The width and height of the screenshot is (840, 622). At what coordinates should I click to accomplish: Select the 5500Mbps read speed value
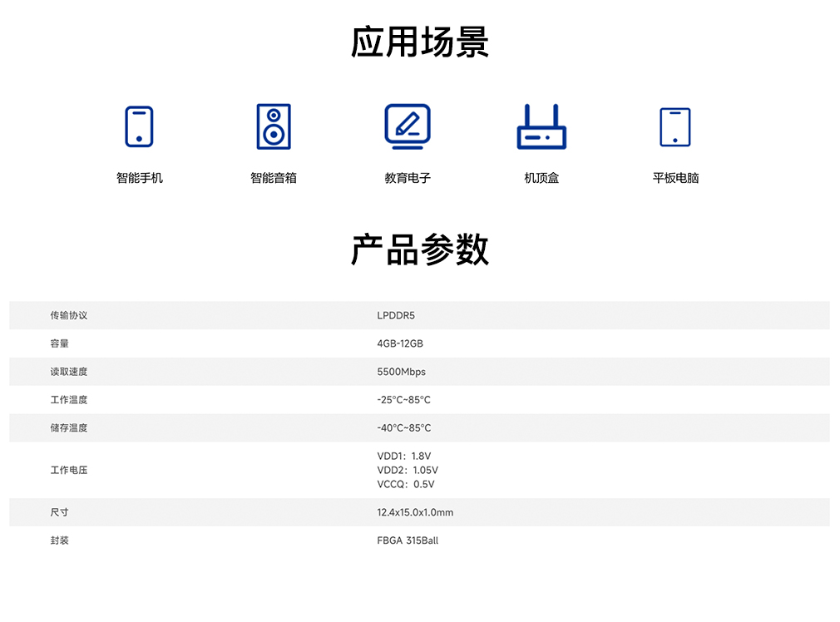point(401,372)
